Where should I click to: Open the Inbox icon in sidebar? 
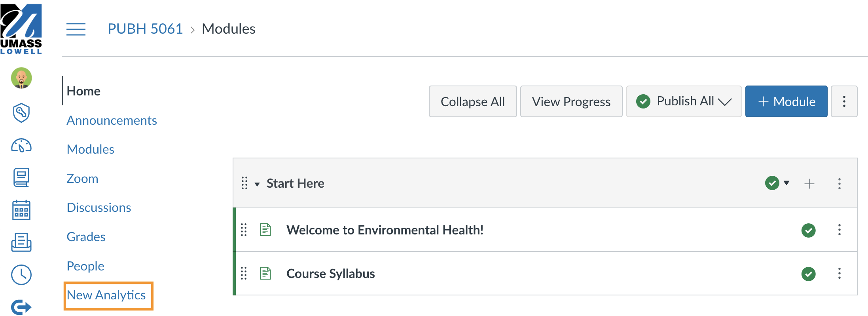tap(21, 242)
